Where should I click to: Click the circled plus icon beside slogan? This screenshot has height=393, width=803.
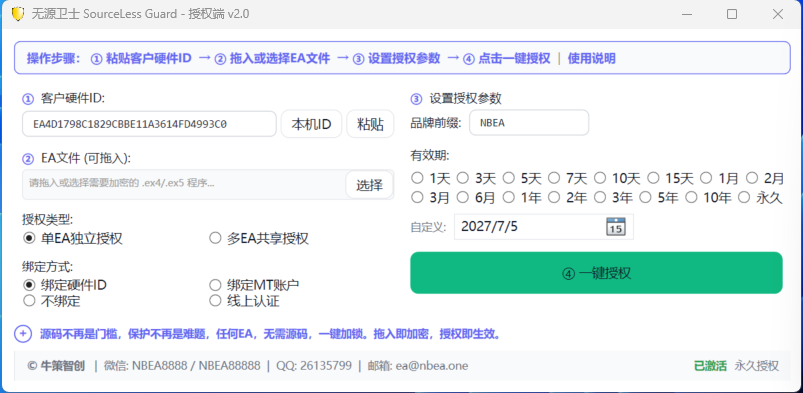[23, 334]
